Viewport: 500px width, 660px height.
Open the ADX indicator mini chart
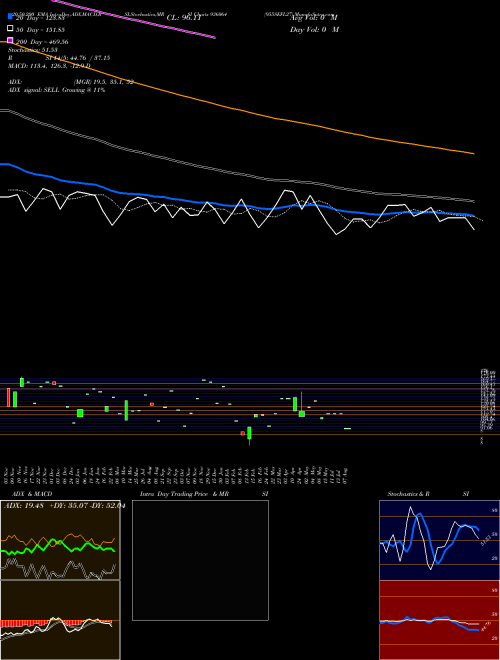click(60, 540)
